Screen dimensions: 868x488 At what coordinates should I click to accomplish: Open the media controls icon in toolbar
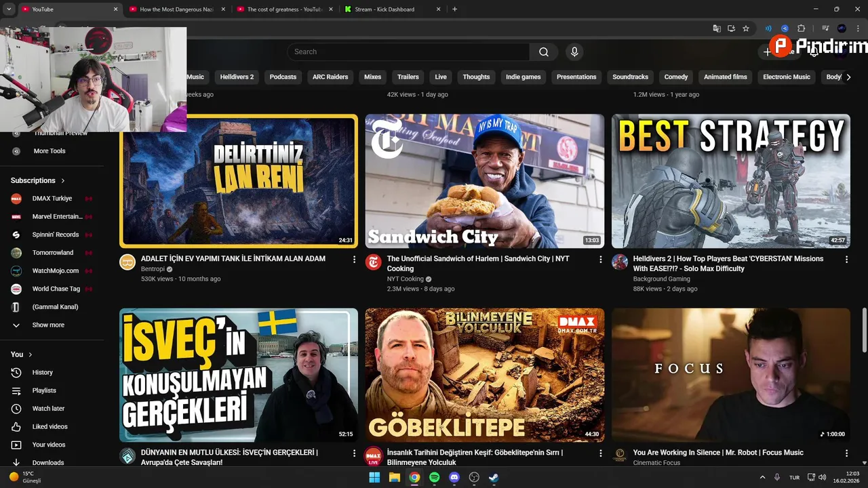pyautogui.click(x=825, y=28)
